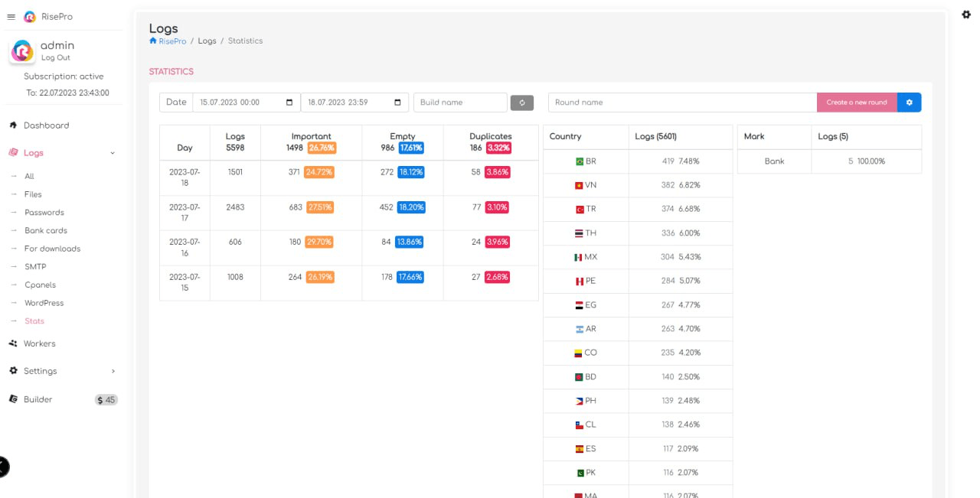This screenshot has height=498, width=980.
Task: Click the Bangladesh flag in the BD row
Action: (x=579, y=376)
